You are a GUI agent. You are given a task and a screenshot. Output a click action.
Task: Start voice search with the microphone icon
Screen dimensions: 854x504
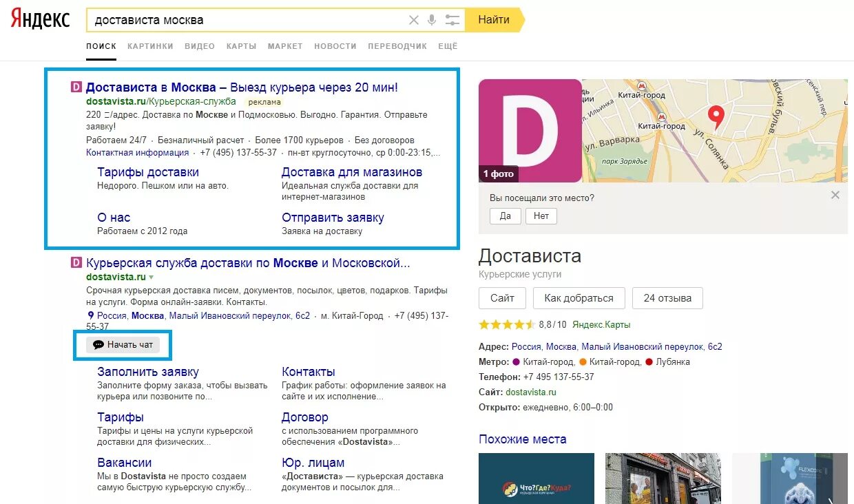pos(432,20)
